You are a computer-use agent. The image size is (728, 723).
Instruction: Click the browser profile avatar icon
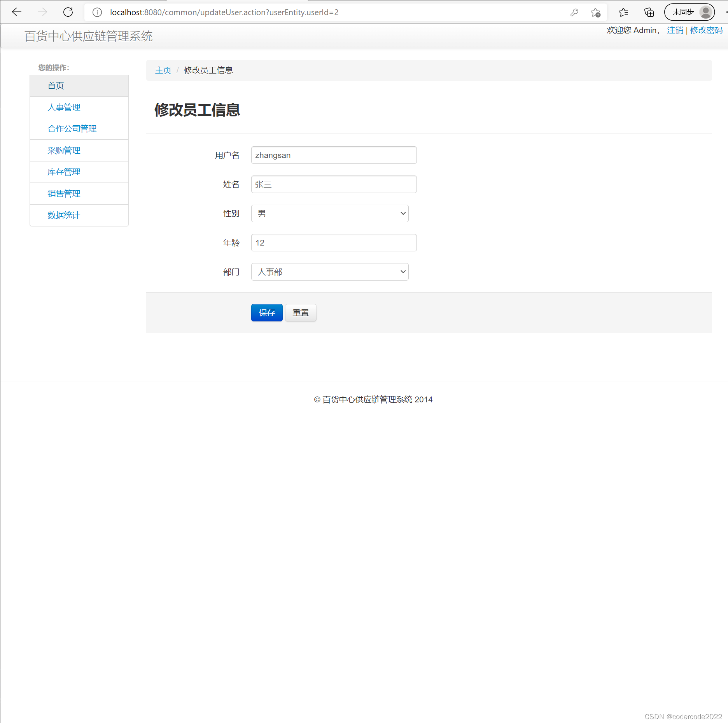coord(705,12)
